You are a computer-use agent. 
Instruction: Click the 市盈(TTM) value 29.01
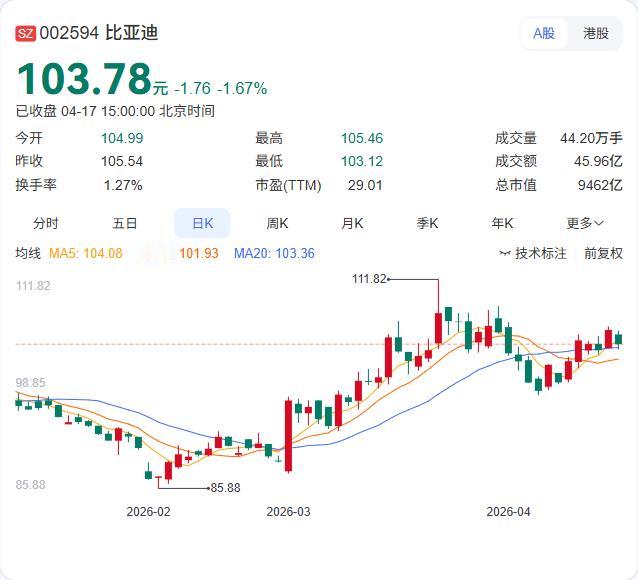coord(365,185)
